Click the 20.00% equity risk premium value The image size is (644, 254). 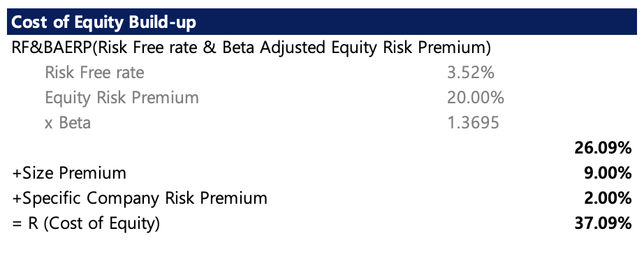pyautogui.click(x=475, y=98)
